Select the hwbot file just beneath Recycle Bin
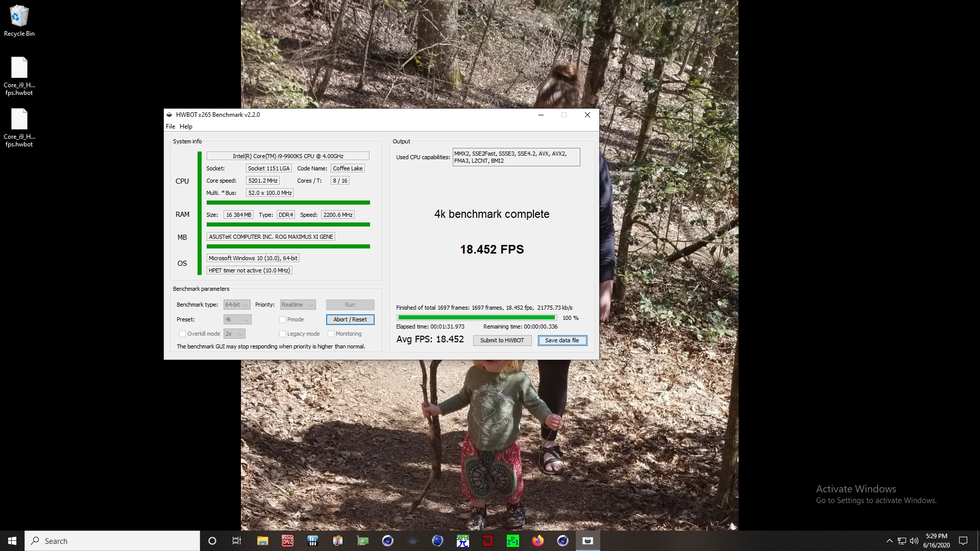 click(19, 76)
